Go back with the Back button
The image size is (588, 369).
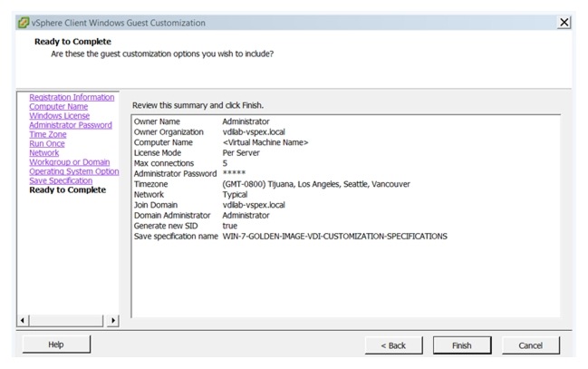(393, 345)
